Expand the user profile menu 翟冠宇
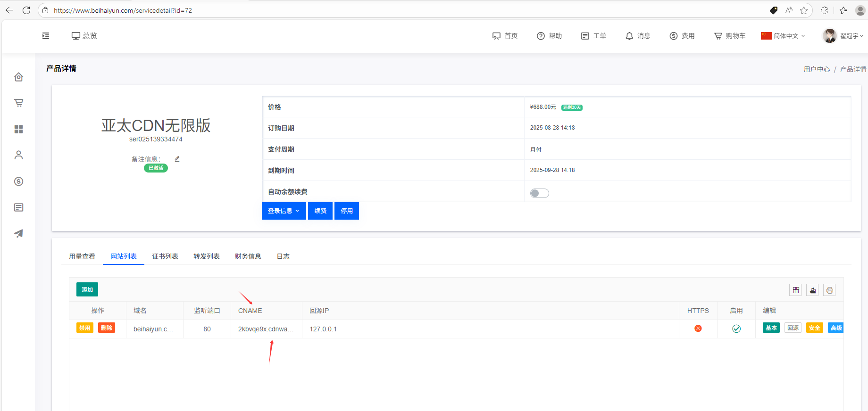 [843, 36]
